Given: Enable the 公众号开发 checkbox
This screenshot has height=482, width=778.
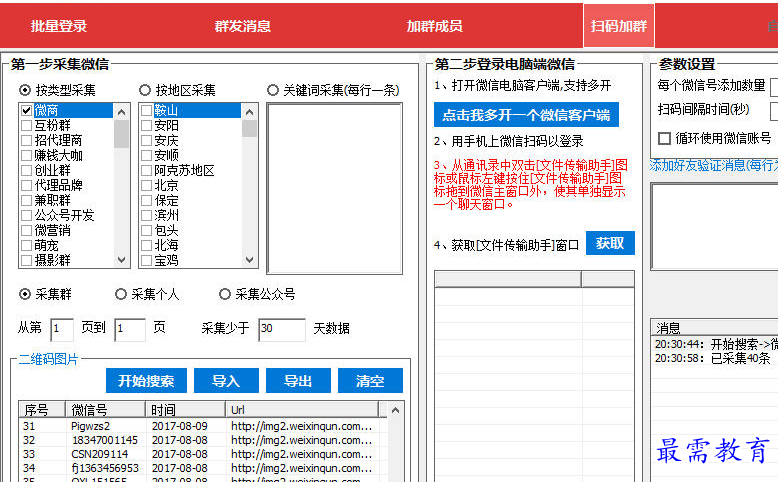Looking at the screenshot, I should click(27, 215).
